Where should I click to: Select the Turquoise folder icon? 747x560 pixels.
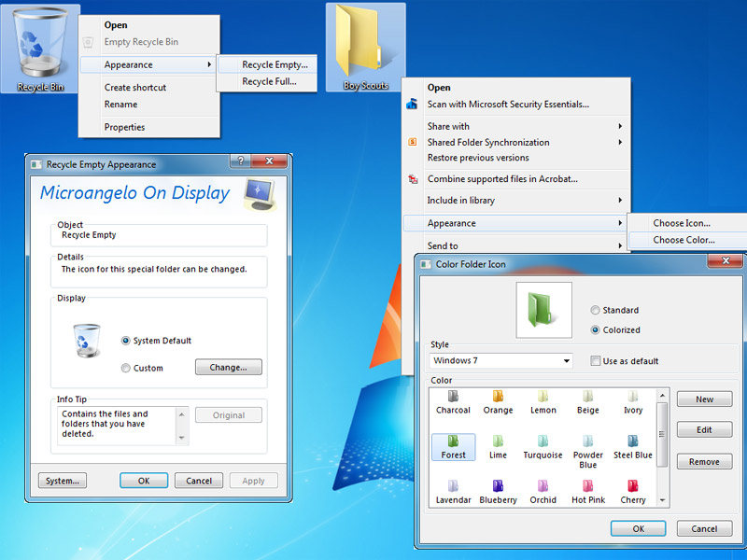543,441
